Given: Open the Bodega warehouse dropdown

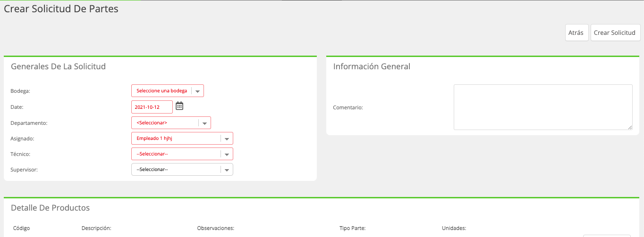Looking at the screenshot, I should [168, 91].
